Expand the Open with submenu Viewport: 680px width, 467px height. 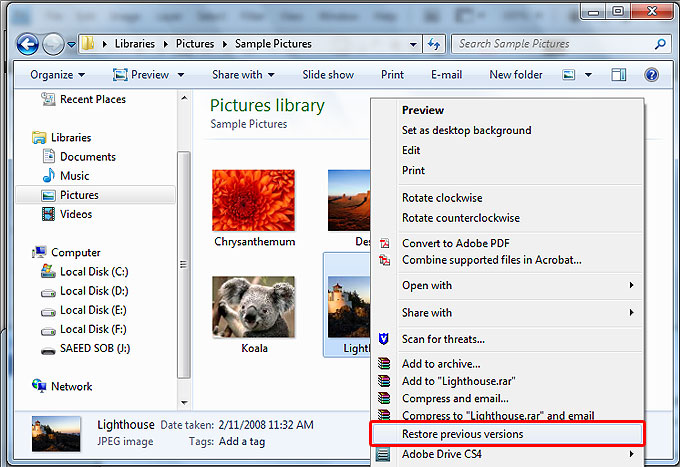point(516,285)
